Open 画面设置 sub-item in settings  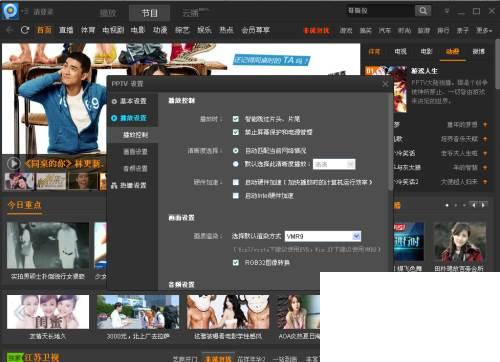136,152
